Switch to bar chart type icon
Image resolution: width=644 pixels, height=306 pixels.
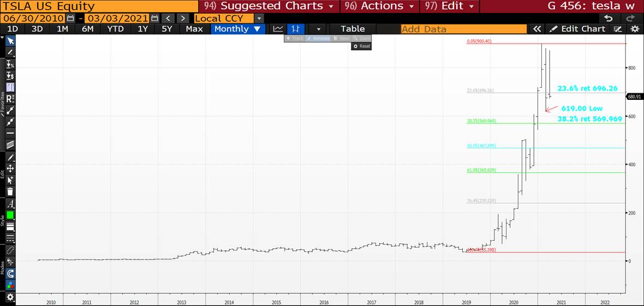pyautogui.click(x=296, y=29)
